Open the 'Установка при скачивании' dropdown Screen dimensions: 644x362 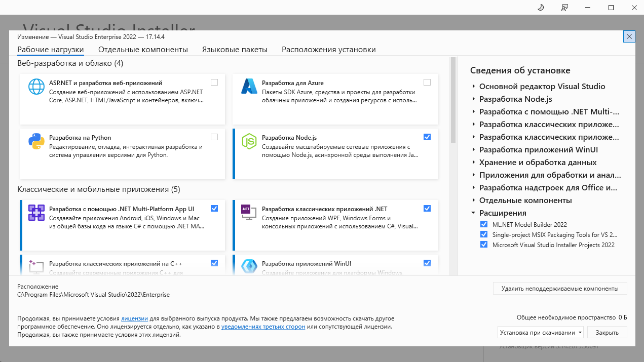pyautogui.click(x=541, y=333)
